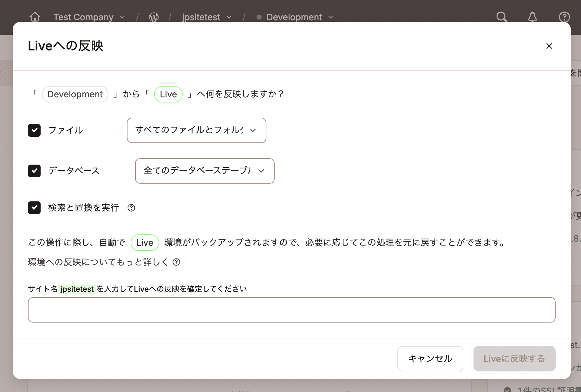Toggle the データベース checkbox off
Image resolution: width=581 pixels, height=392 pixels.
coord(34,171)
